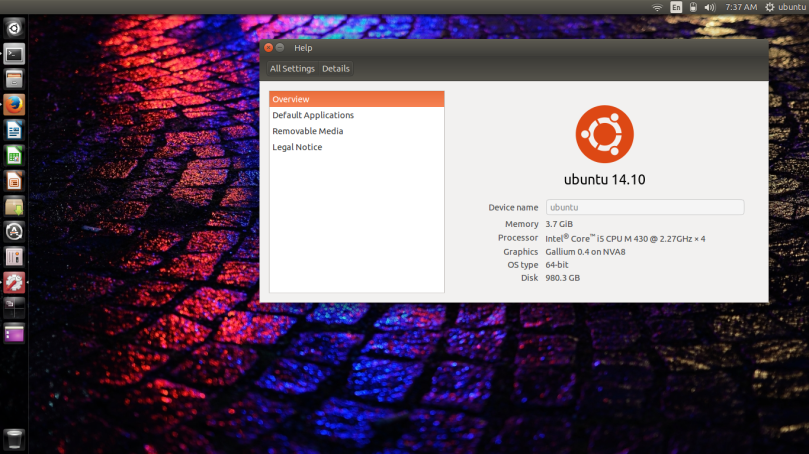
Task: Click the Intel Core i5 processor value
Action: click(625, 238)
